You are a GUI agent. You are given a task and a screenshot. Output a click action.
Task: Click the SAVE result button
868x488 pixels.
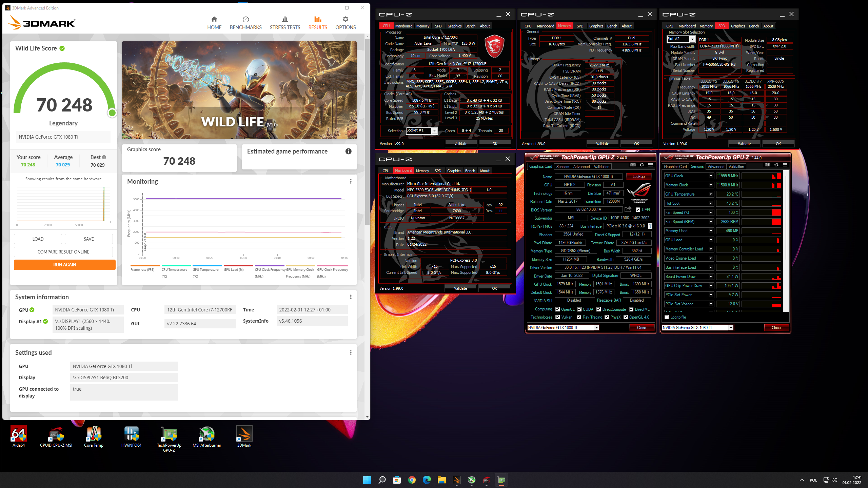89,239
